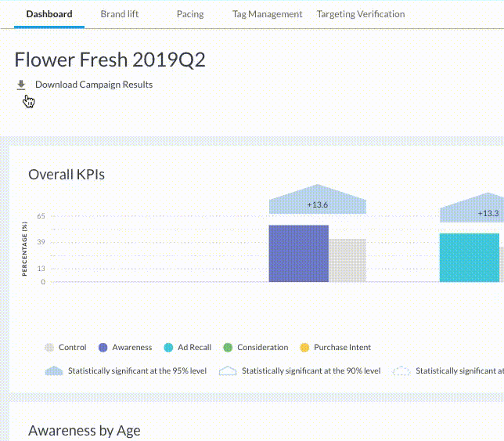Click the Ad Recall legend dot

168,348
